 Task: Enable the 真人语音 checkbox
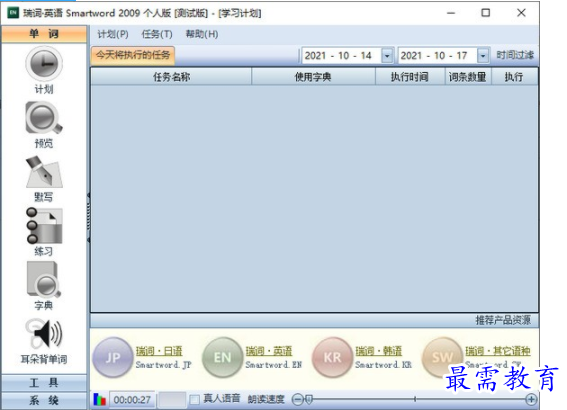[x=195, y=399]
